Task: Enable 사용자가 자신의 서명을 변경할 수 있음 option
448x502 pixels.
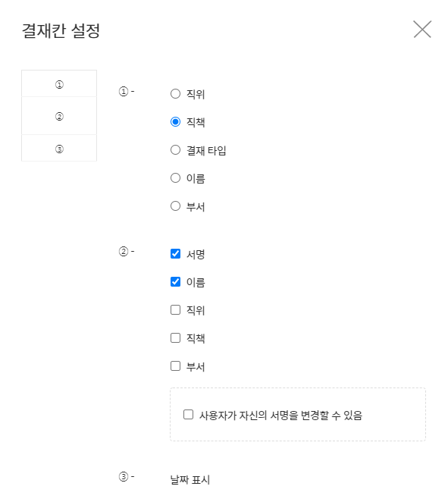Action: click(x=188, y=415)
